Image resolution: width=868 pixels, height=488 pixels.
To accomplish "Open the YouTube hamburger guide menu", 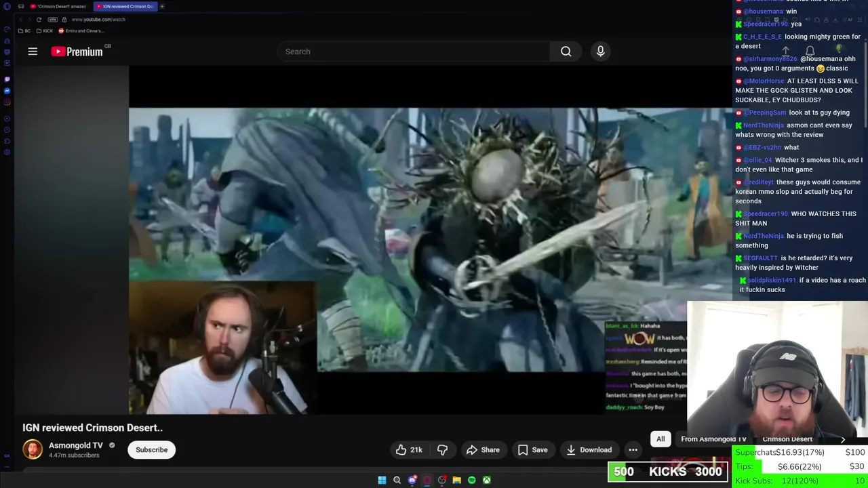I will [x=33, y=52].
